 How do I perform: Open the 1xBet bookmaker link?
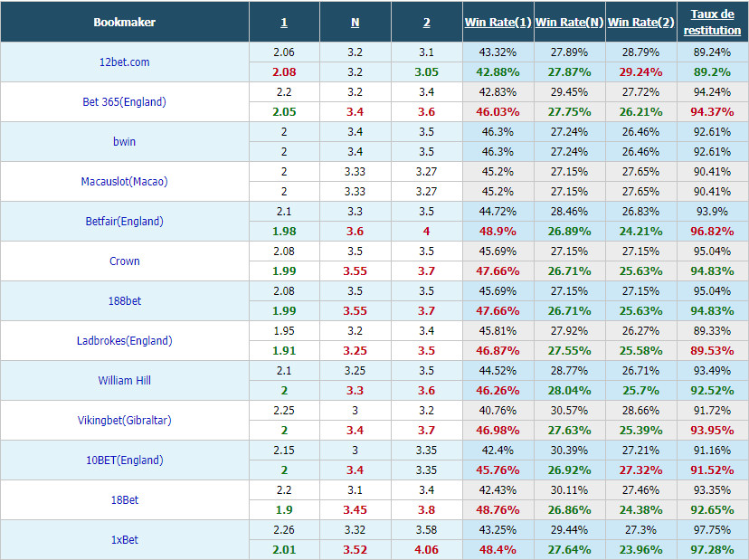(x=124, y=539)
